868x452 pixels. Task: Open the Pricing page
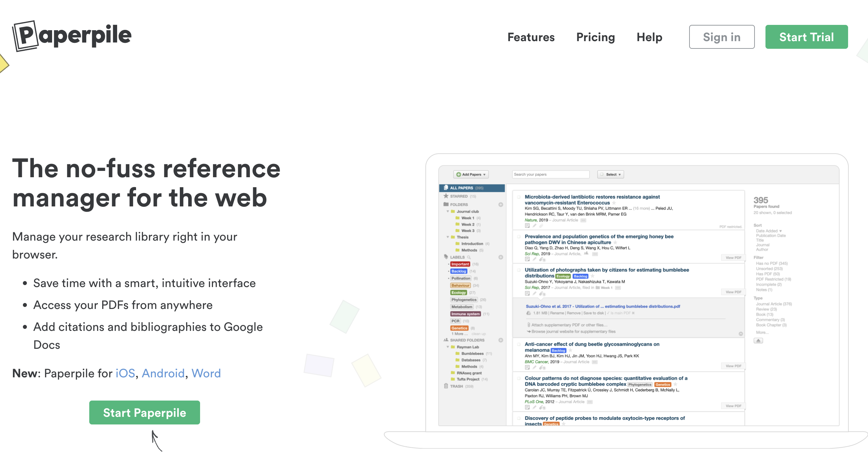(595, 37)
